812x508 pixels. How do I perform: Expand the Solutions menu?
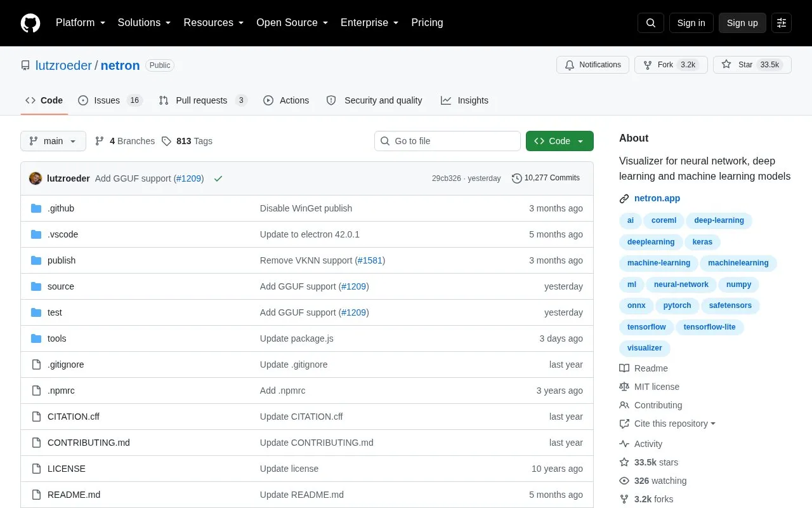(144, 23)
